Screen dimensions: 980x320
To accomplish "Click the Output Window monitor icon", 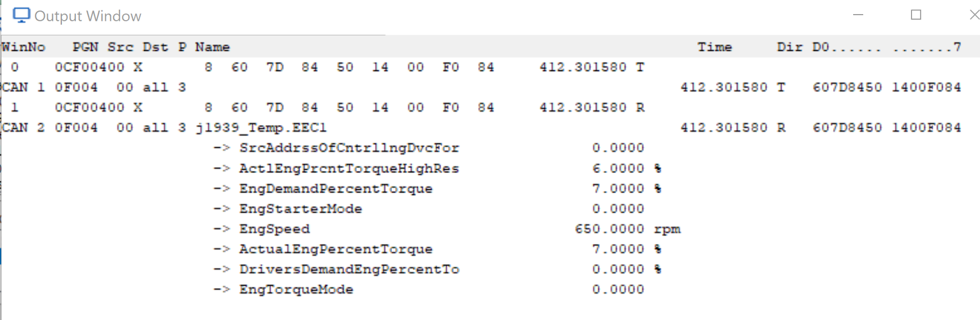I will [21, 15].
